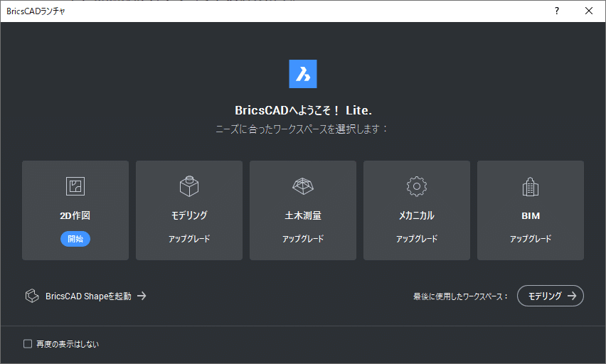
Task: Select the 2D作図 card title
Action: pyautogui.click(x=75, y=215)
